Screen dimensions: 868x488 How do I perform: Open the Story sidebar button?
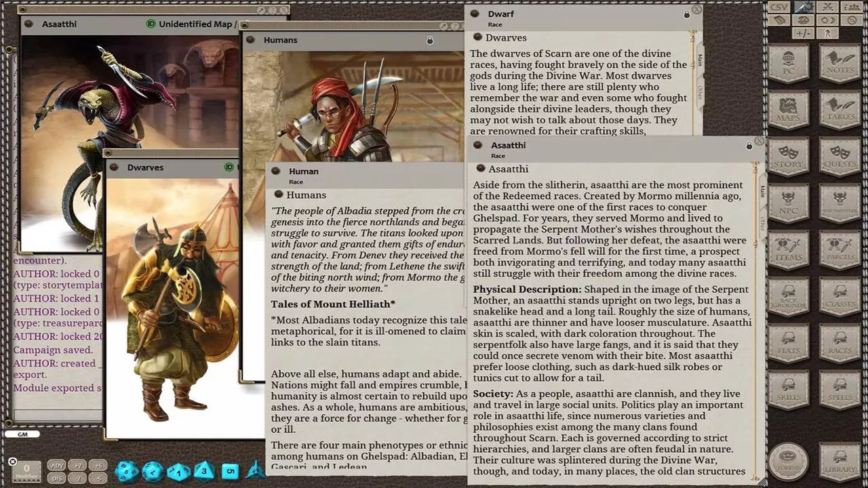(x=788, y=157)
